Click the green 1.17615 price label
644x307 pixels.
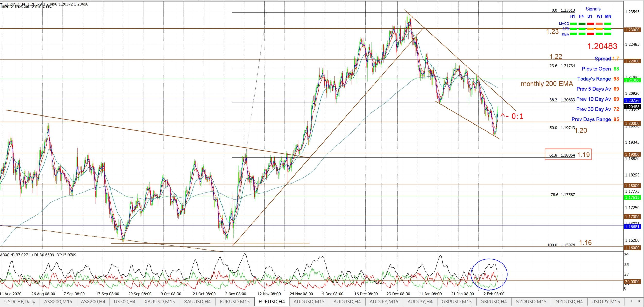[x=632, y=198]
